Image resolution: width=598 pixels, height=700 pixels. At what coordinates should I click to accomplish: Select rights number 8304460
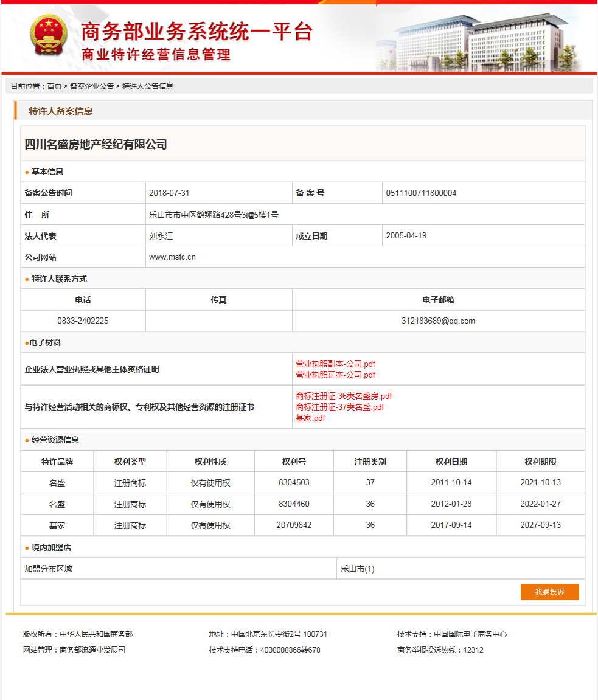click(x=294, y=504)
